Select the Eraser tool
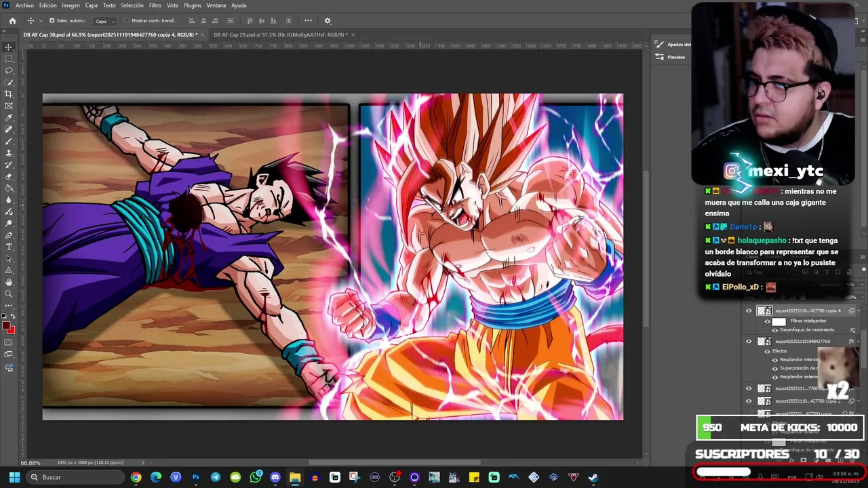The image size is (868, 488). (9, 177)
